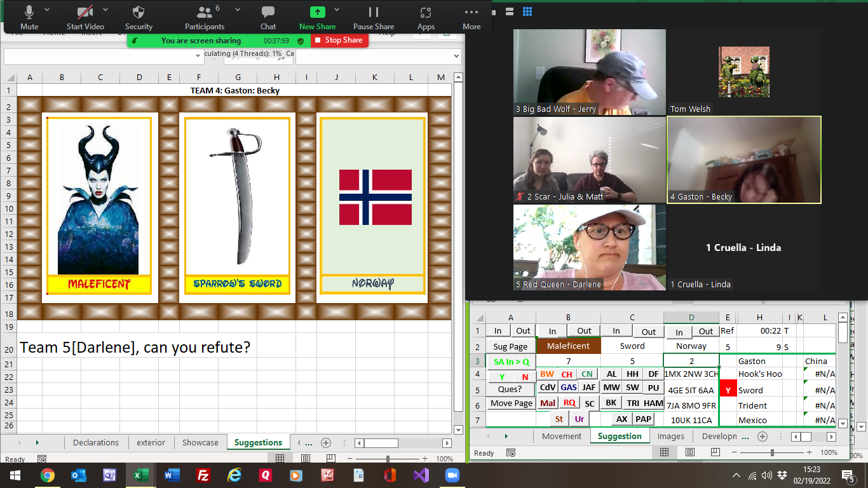Show hidden system tray icons chevron
Image resolution: width=868 pixels, height=488 pixels.
(736, 475)
